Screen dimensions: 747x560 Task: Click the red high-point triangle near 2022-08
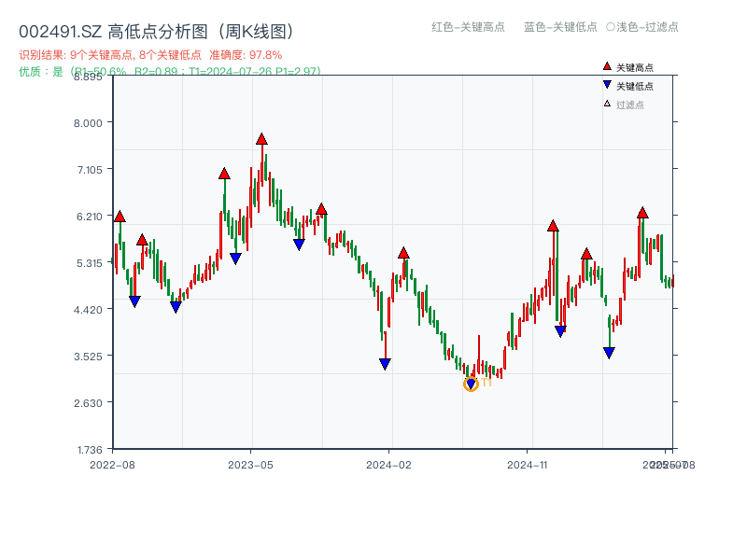(x=119, y=215)
